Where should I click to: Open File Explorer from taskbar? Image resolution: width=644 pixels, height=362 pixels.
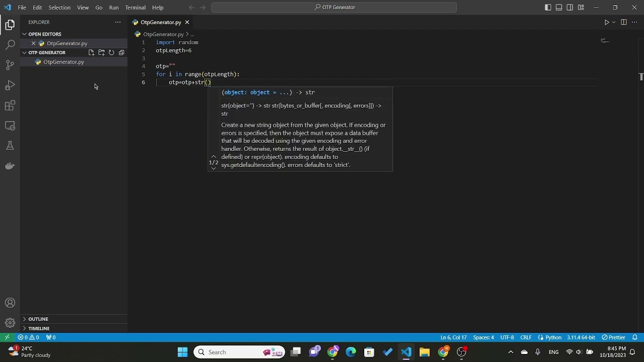tap(425, 352)
